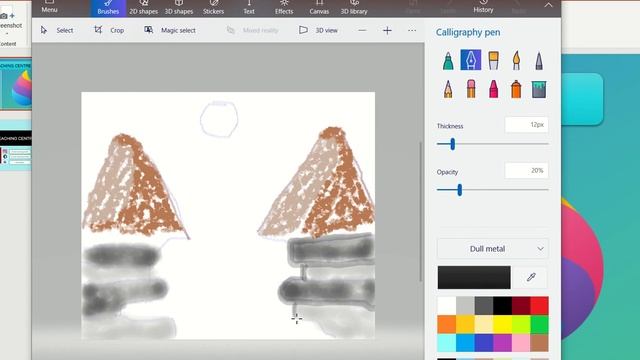
Task: Choose the yellow color swatch
Action: tap(502, 324)
